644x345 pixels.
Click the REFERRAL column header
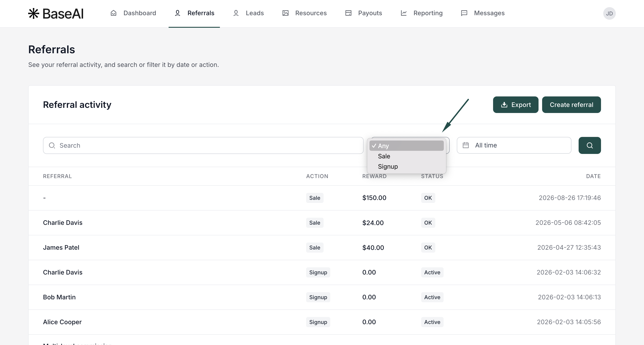57,176
